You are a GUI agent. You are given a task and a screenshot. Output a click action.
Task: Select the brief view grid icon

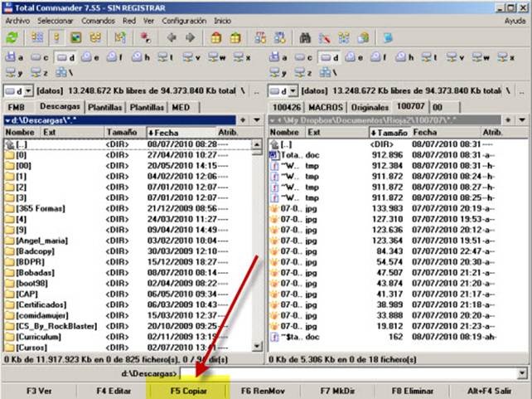37,37
